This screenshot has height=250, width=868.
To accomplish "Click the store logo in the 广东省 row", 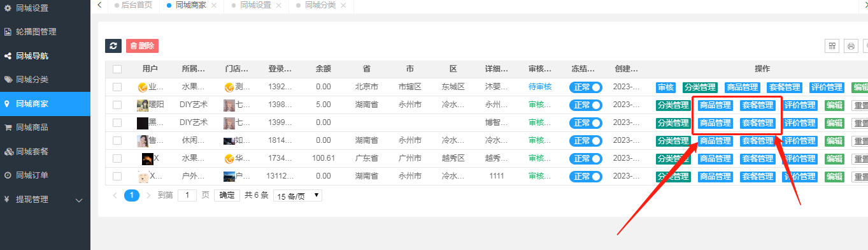I will coord(229,159).
